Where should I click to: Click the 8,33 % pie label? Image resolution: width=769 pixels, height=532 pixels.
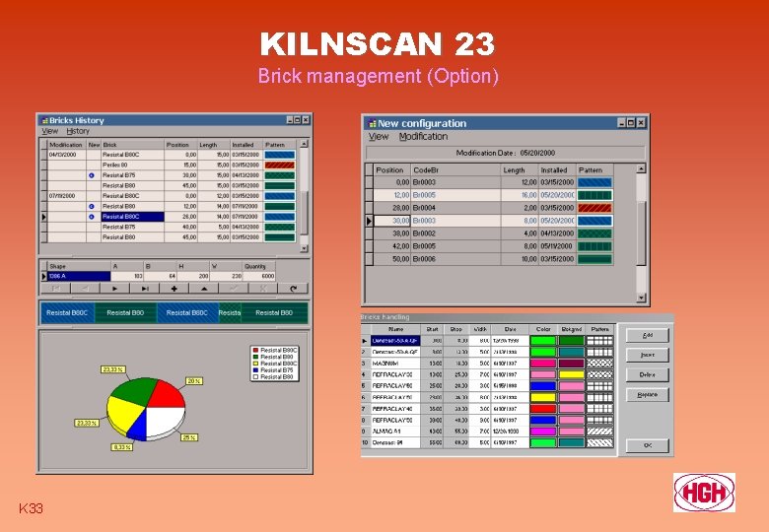121,447
